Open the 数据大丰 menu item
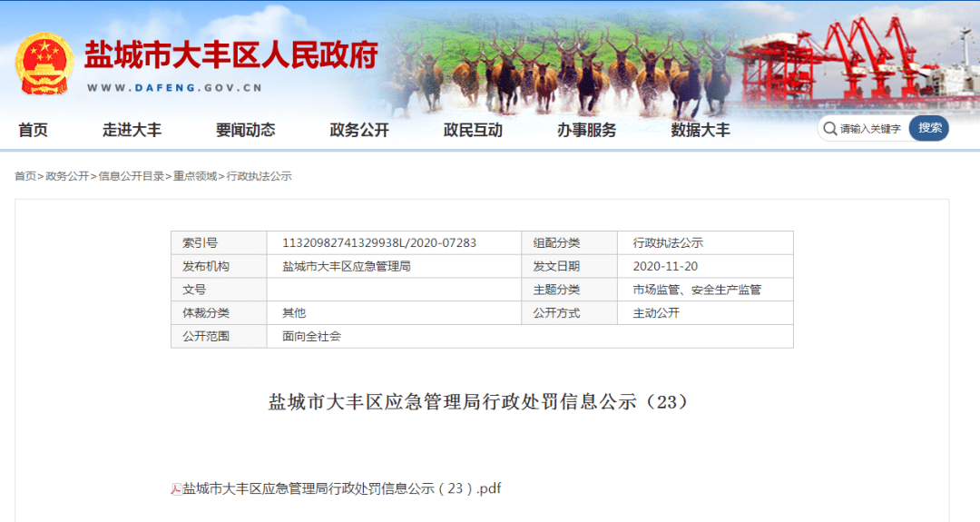 (701, 130)
